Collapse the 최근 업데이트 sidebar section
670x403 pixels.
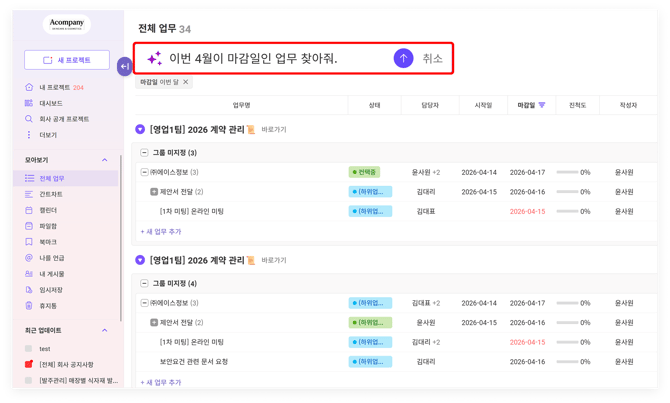(105, 330)
